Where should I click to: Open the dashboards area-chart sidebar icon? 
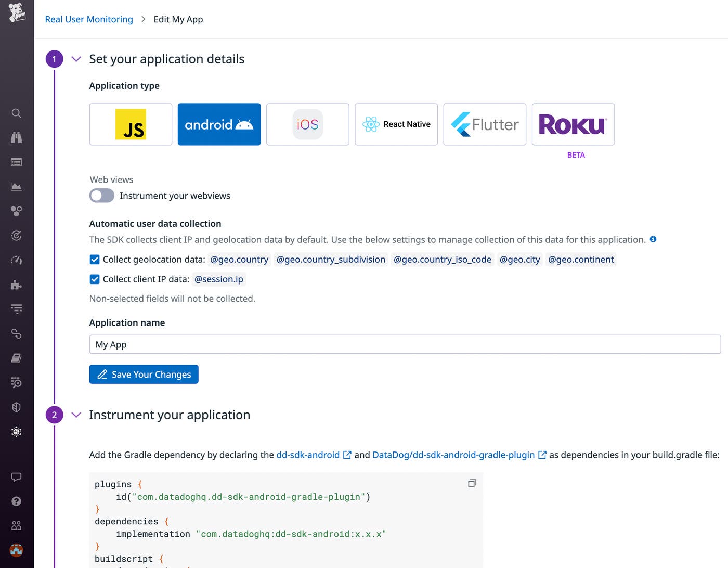pos(17,187)
